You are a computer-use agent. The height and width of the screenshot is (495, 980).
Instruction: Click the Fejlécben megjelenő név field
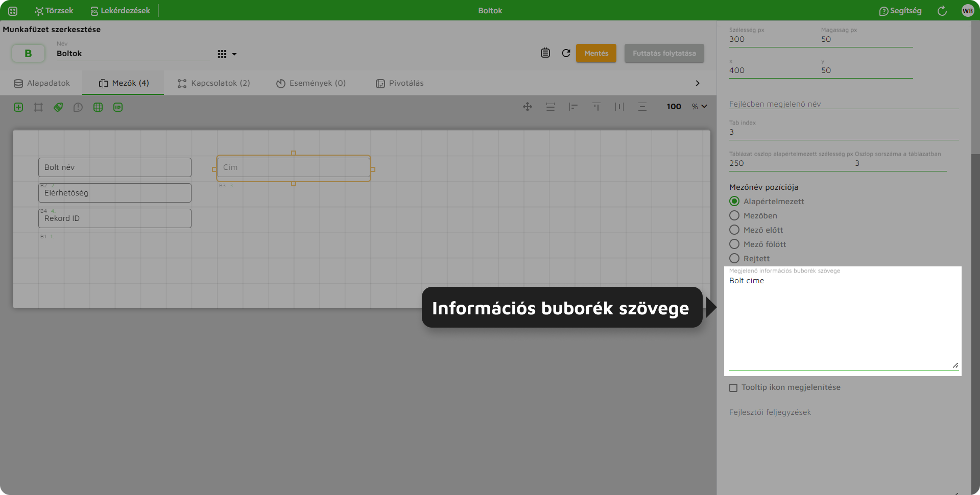point(844,104)
